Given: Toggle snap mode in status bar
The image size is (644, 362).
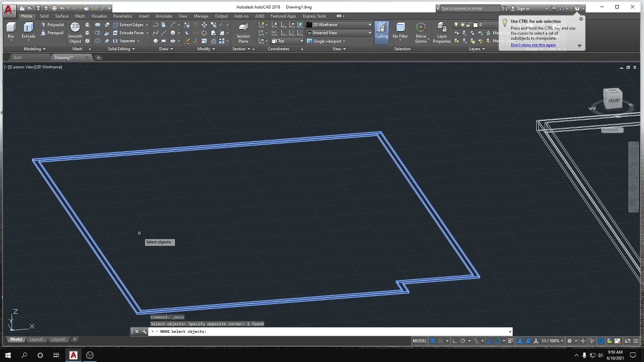Looking at the screenshot, I should (440, 341).
